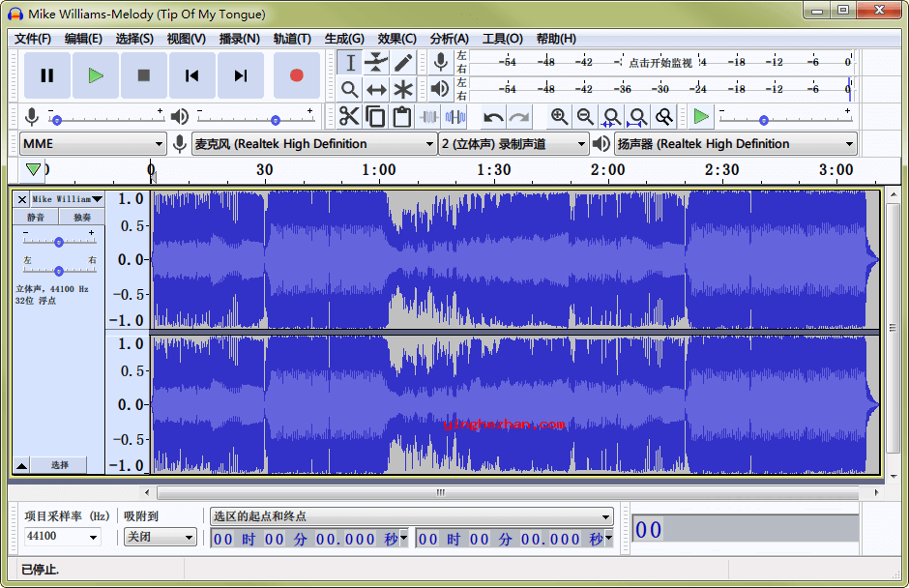Screen dimensions: 909x588
Task: Click 点击开始监视 to start monitoring
Action: tap(660, 63)
